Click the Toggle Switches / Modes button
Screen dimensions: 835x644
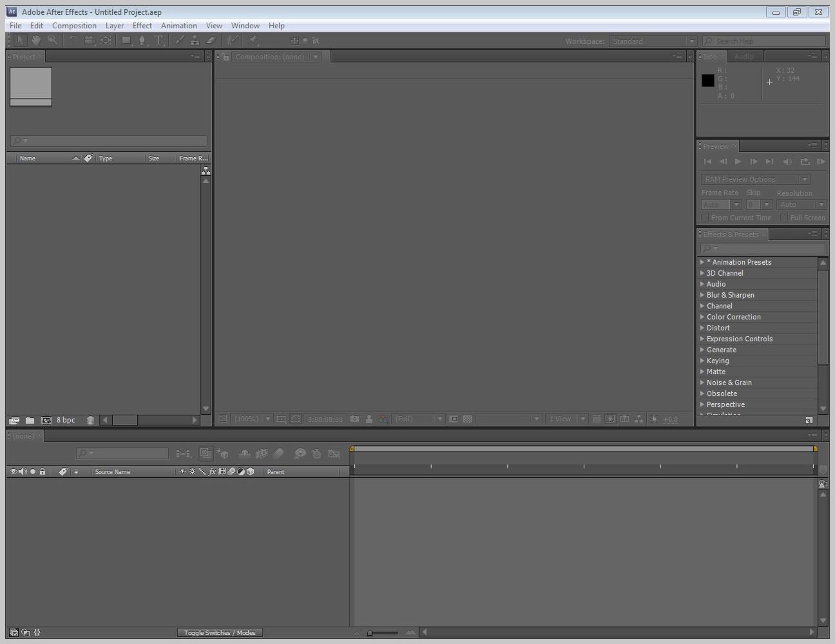pyautogui.click(x=220, y=632)
